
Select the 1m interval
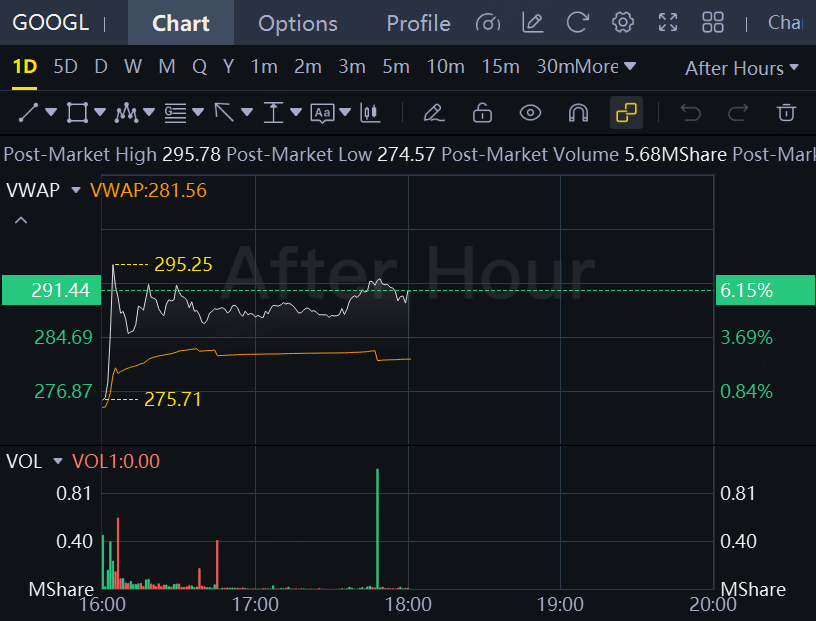pyautogui.click(x=264, y=67)
